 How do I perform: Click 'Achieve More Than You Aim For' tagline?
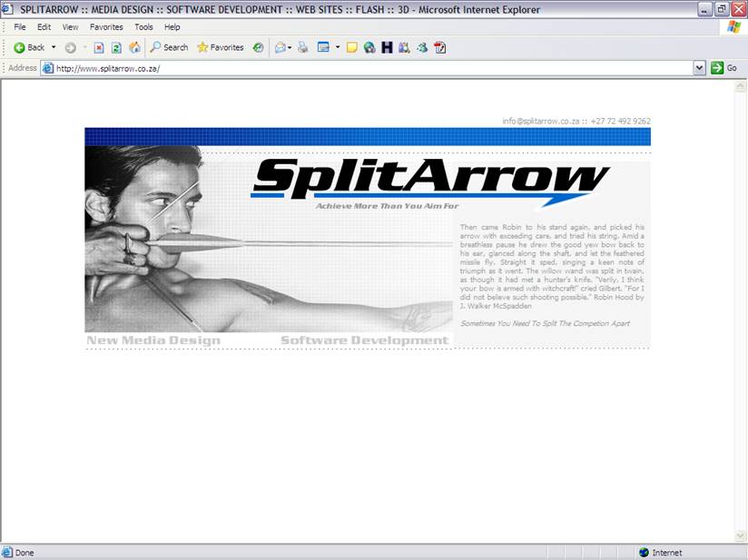click(387, 206)
